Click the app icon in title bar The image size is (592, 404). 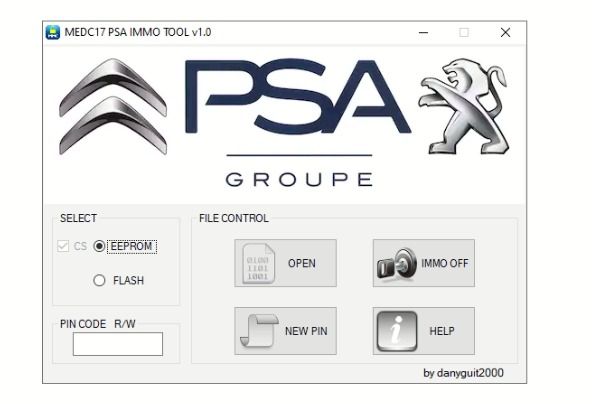click(x=53, y=32)
